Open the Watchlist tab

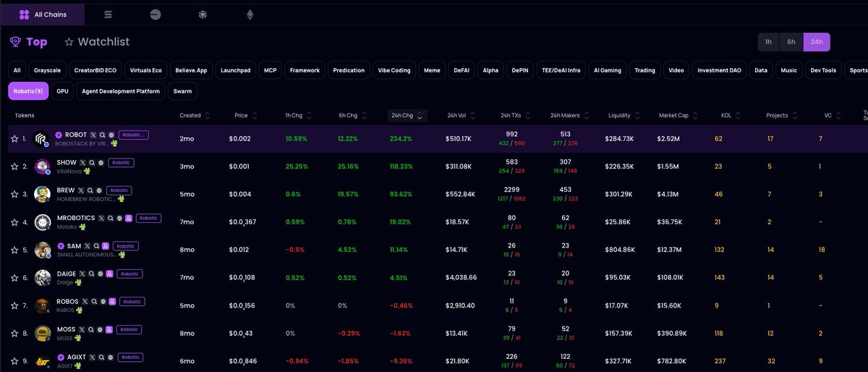[97, 42]
